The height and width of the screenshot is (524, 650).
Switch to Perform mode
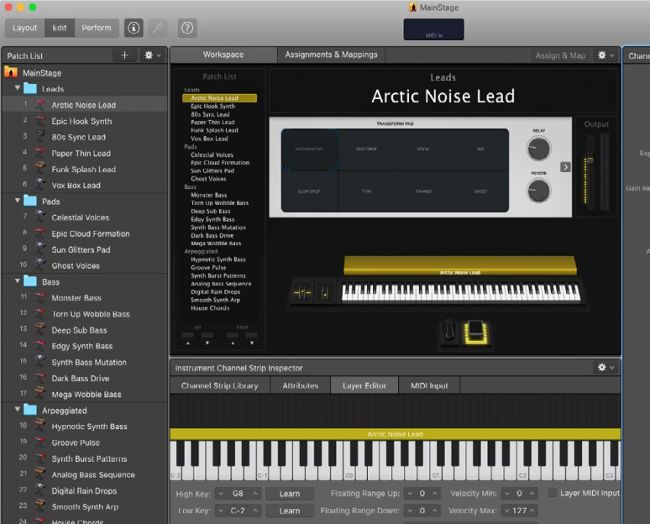point(97,28)
